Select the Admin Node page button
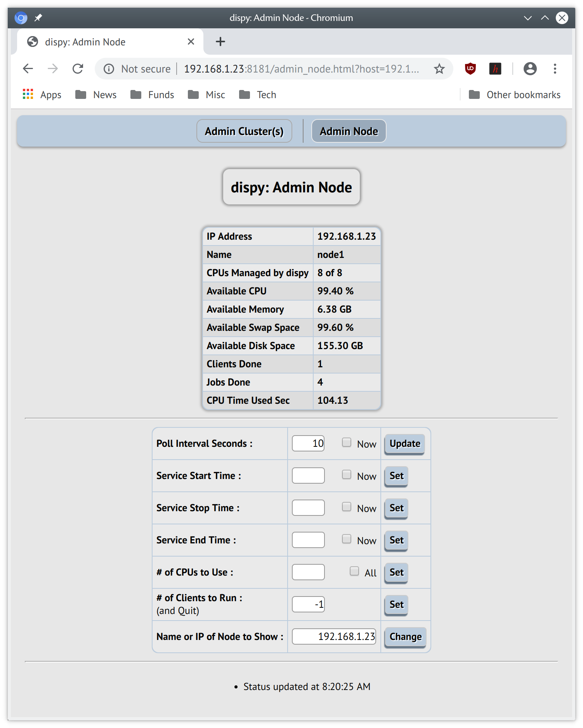The image size is (583, 728). point(349,131)
